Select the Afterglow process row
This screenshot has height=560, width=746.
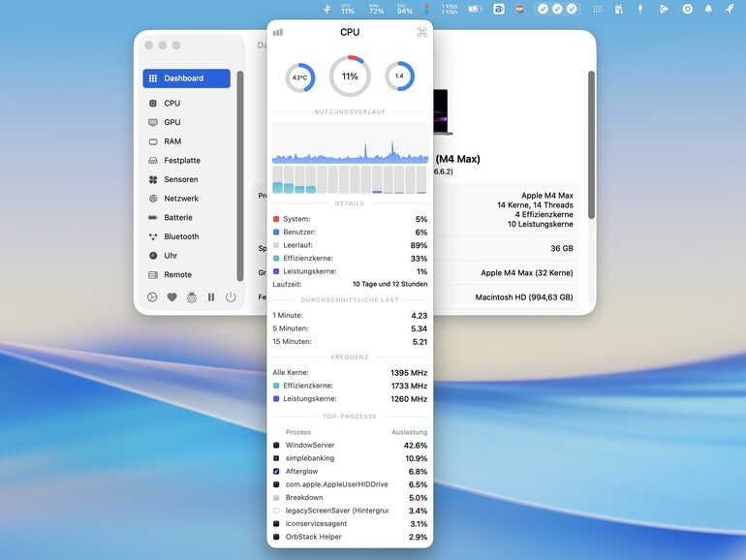[350, 472]
